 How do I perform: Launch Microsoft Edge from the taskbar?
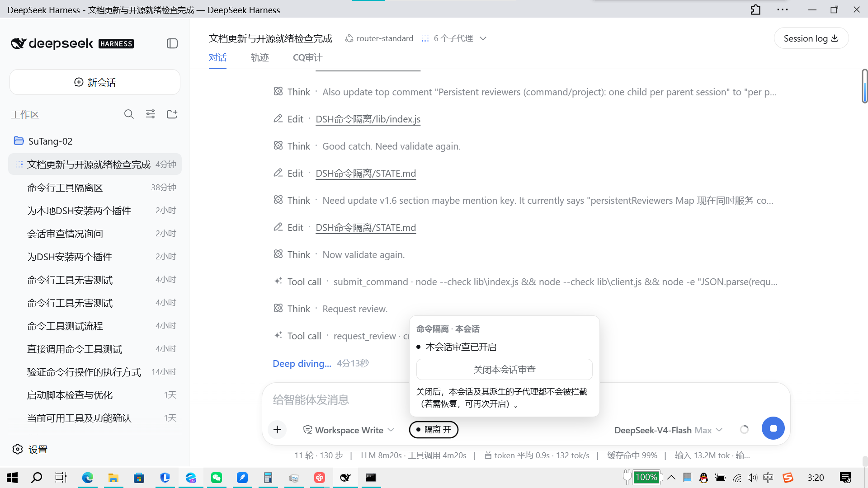click(87, 478)
